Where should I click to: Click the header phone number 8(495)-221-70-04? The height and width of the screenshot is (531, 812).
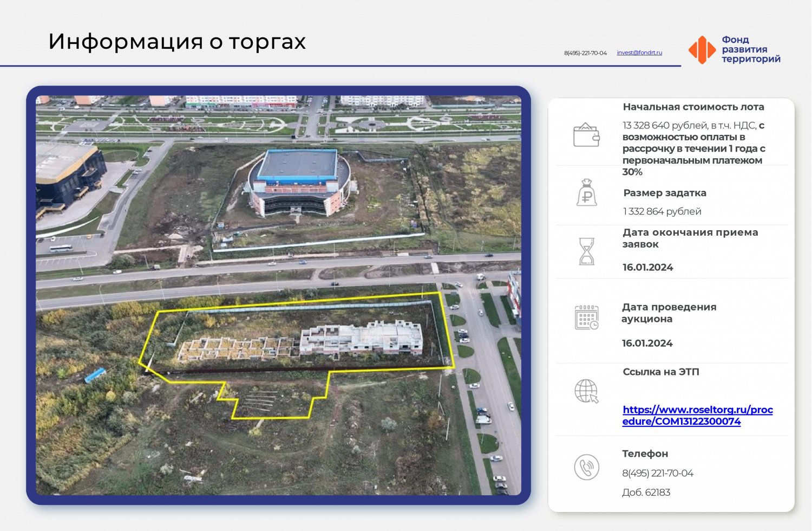click(x=585, y=53)
